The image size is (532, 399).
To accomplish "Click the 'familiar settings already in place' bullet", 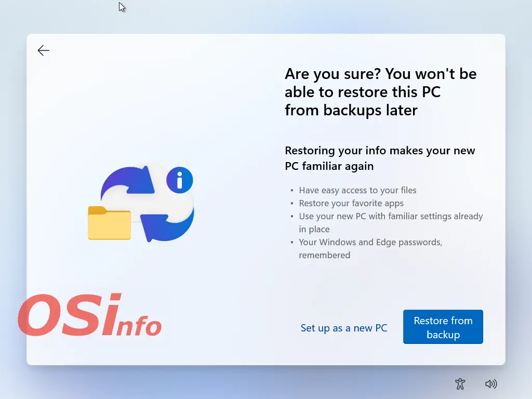I will pyautogui.click(x=391, y=222).
